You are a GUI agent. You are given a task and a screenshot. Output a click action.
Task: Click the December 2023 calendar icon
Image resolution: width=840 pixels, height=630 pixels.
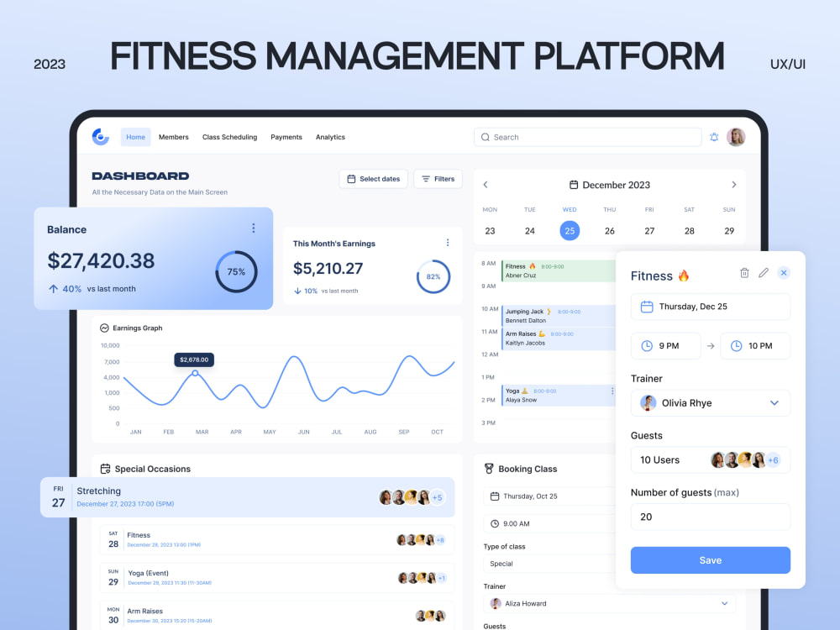pos(574,185)
